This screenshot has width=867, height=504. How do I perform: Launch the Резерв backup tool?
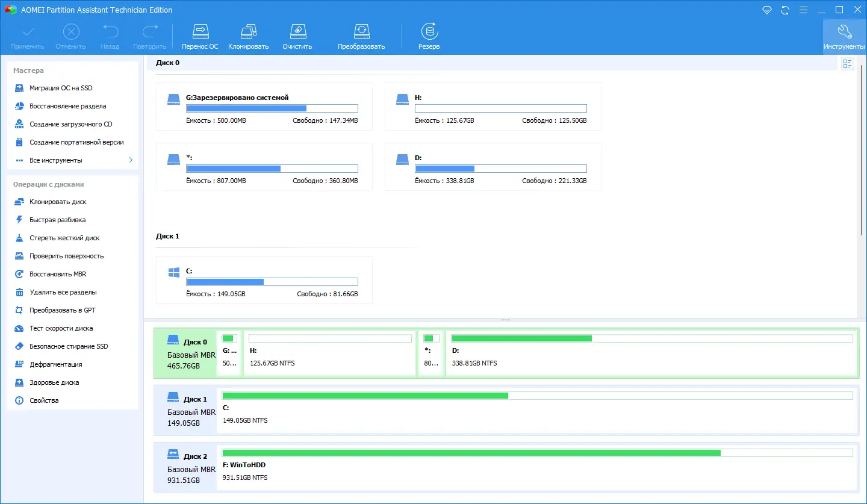point(429,37)
